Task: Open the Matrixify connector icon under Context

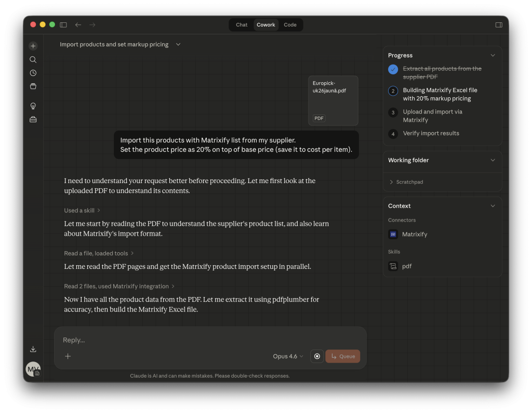Action: (393, 234)
